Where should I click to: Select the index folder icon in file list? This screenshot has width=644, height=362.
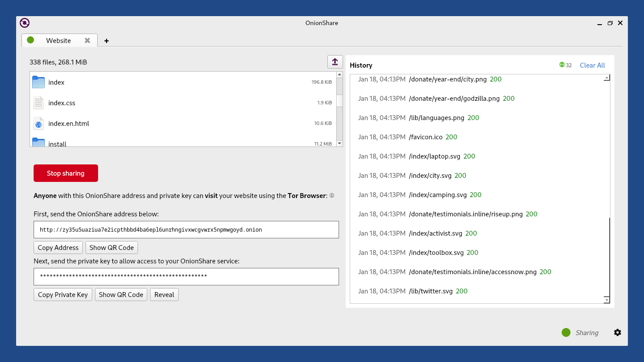39,82
